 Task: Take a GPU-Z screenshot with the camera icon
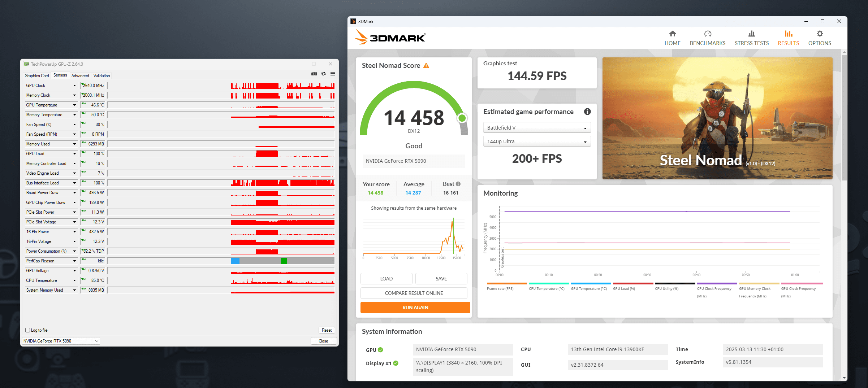pos(314,74)
